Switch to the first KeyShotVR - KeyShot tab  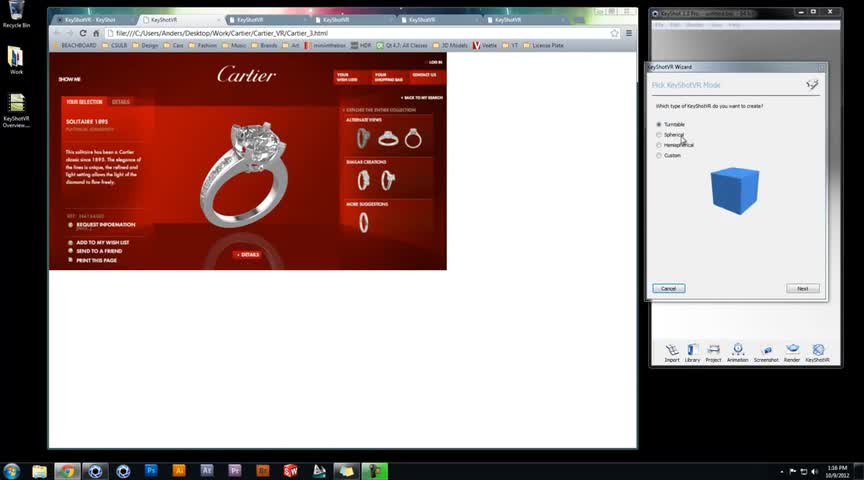click(x=90, y=20)
